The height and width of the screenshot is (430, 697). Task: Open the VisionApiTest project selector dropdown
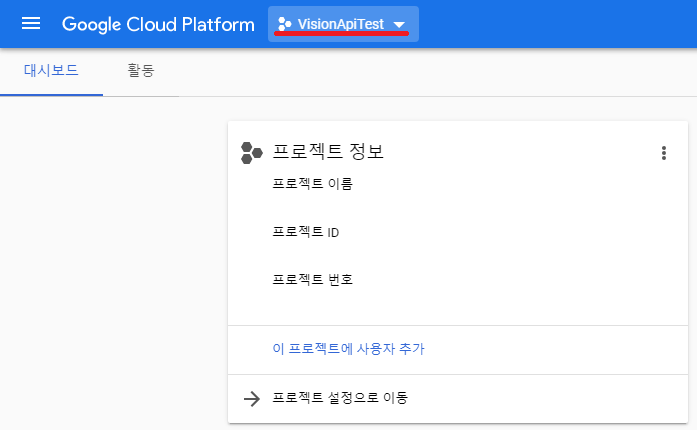pos(343,24)
